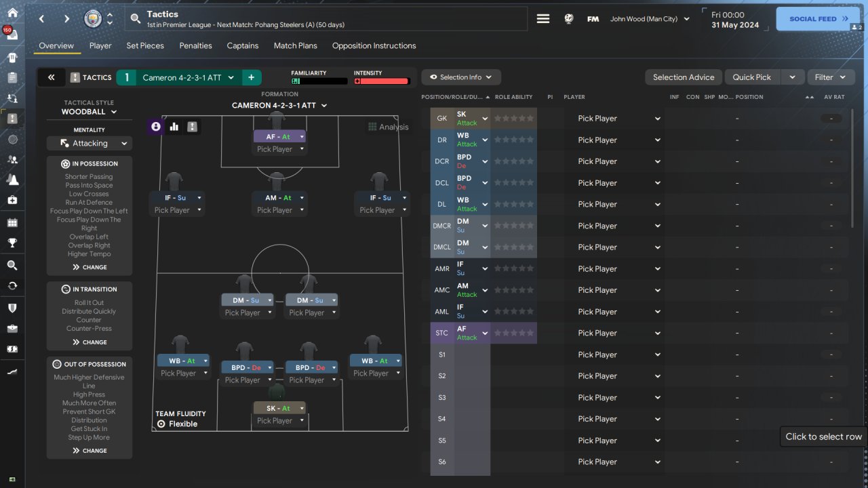Switch to the Player tab
The height and width of the screenshot is (488, 868).
(x=100, y=46)
